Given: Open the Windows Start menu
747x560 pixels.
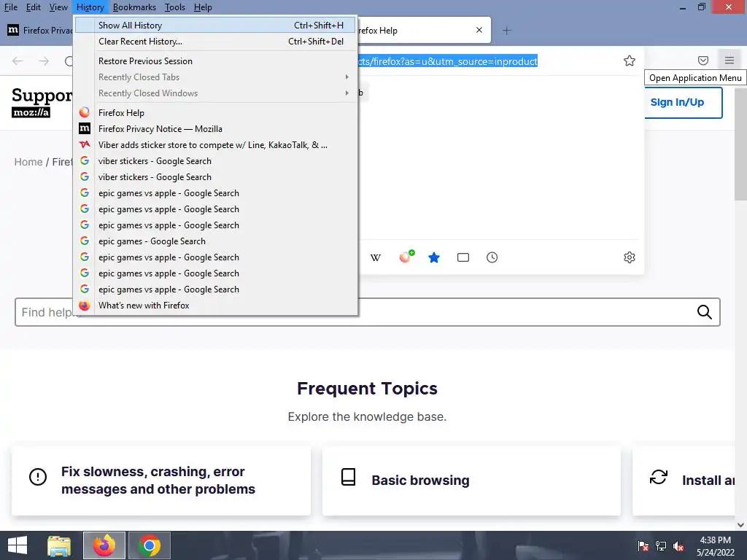Looking at the screenshot, I should click(18, 545).
